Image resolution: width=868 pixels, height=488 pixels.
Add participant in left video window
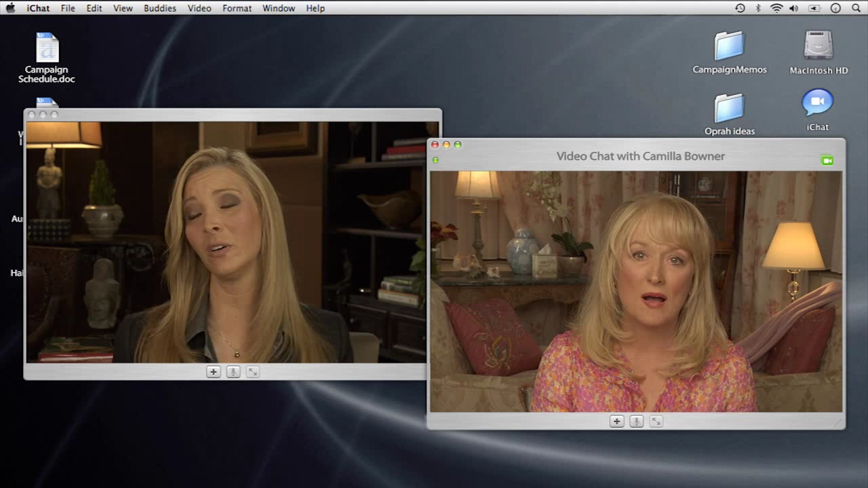213,371
